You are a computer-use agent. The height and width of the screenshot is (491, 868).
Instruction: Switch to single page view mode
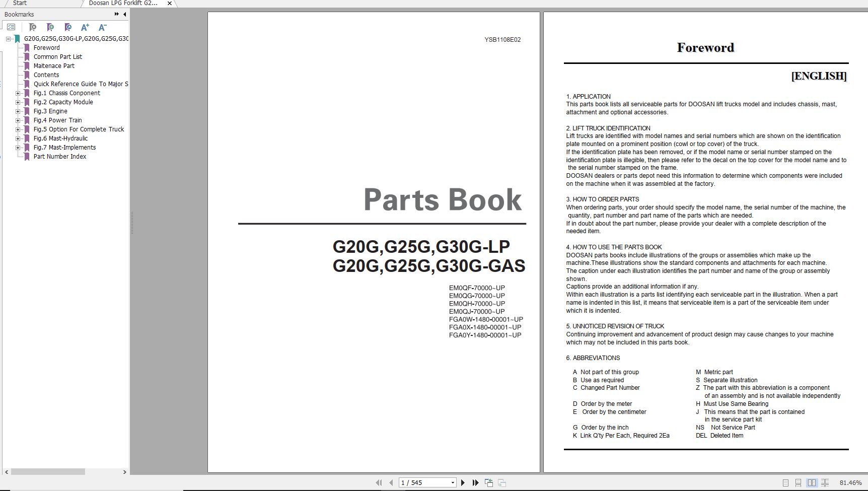tap(785, 482)
